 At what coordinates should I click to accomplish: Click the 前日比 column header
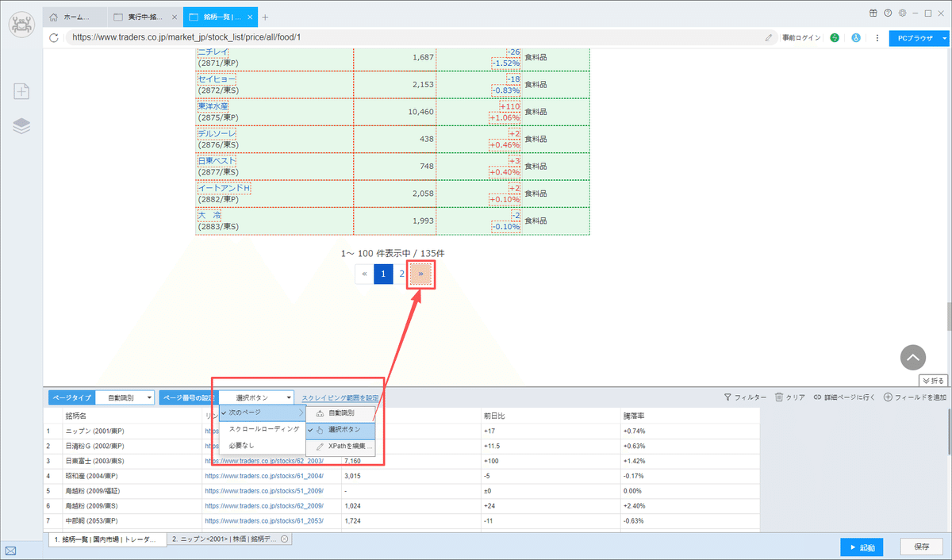550,415
